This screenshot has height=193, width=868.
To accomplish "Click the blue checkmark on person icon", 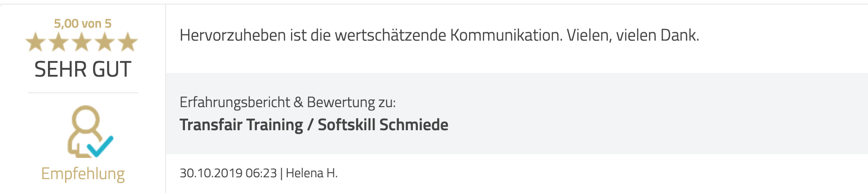I will point(100,146).
